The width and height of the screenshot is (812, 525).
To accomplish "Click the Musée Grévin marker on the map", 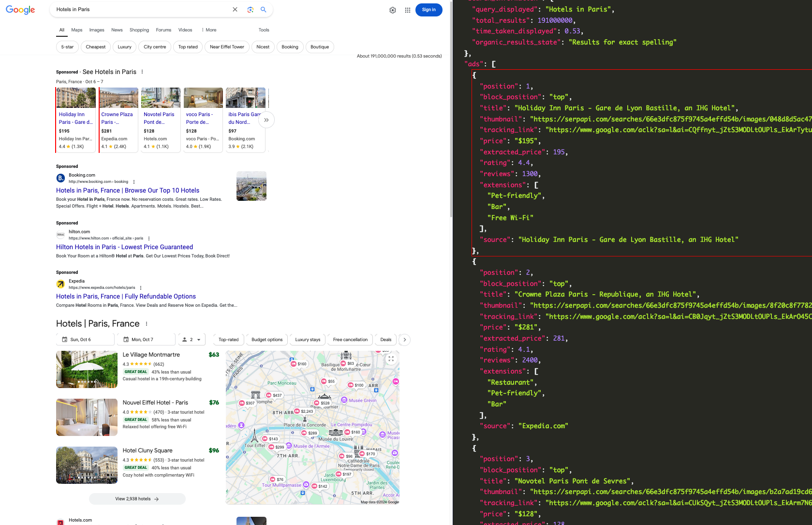I will [x=344, y=400].
